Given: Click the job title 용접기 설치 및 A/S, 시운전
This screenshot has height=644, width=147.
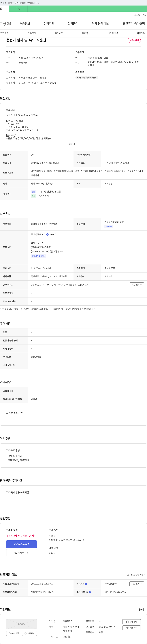Looking at the screenshot, I should pyautogui.click(x=26, y=40).
